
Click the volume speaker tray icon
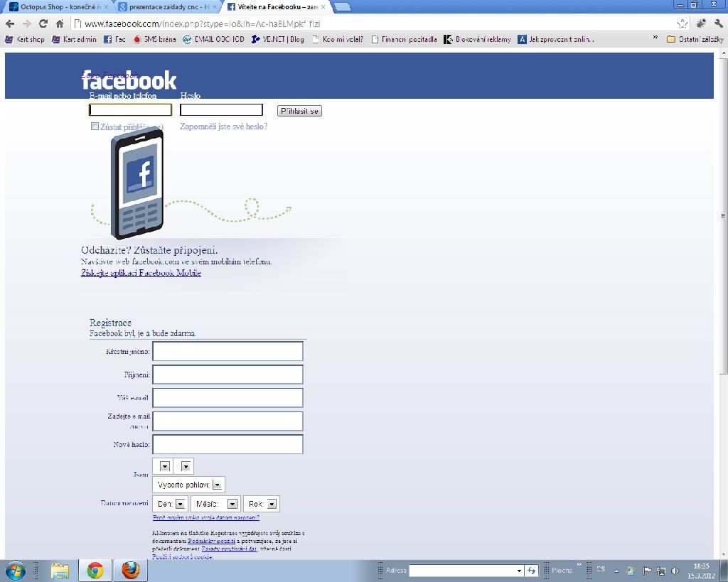coord(675,571)
